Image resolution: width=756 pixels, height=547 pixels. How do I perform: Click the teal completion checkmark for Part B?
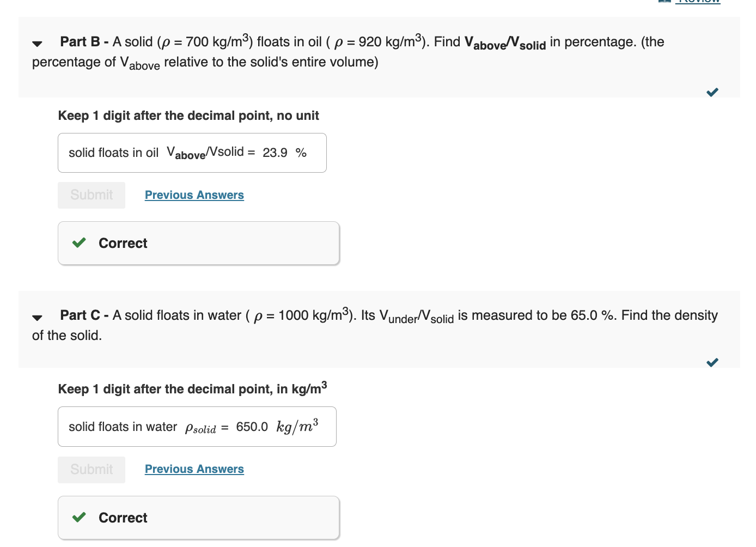(x=712, y=92)
